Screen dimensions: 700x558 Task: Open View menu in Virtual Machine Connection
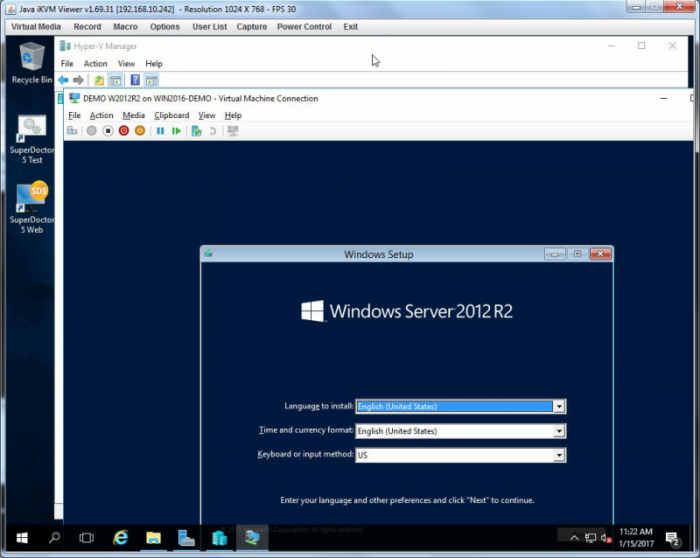[207, 115]
